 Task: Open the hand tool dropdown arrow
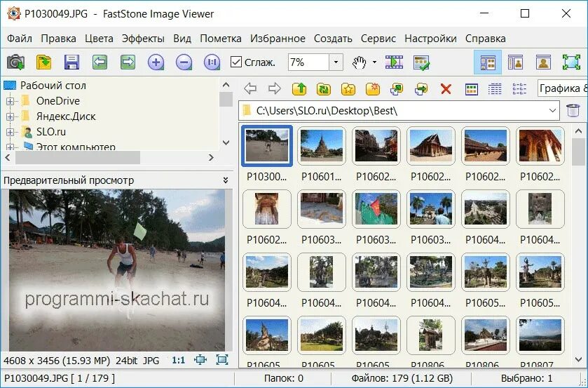point(374,62)
